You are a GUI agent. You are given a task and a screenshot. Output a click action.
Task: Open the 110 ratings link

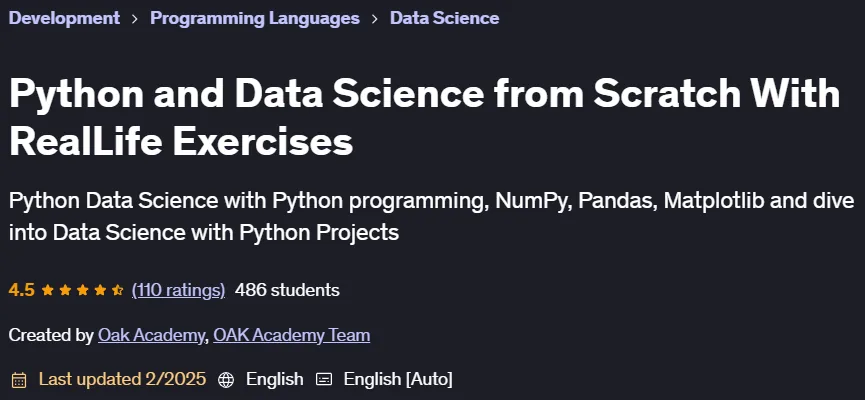pos(178,290)
